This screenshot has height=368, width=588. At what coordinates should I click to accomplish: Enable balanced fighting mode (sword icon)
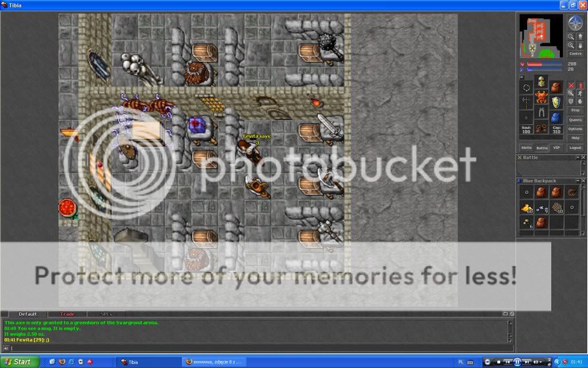tap(571, 94)
